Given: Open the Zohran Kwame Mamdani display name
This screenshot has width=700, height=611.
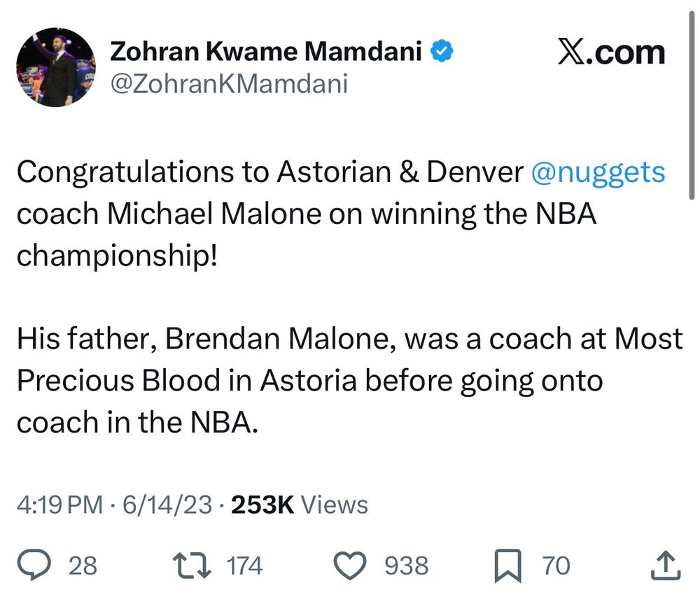Looking at the screenshot, I should coord(266,51).
